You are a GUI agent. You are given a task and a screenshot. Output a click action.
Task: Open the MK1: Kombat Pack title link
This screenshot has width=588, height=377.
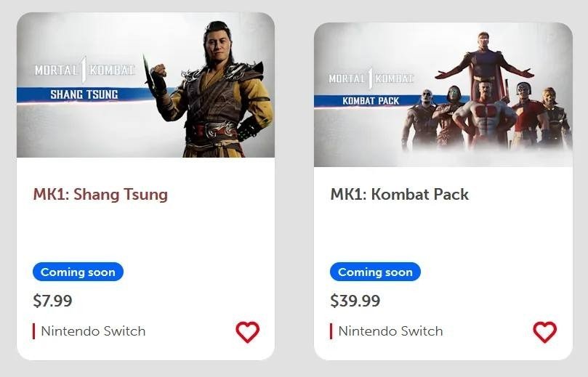399,195
